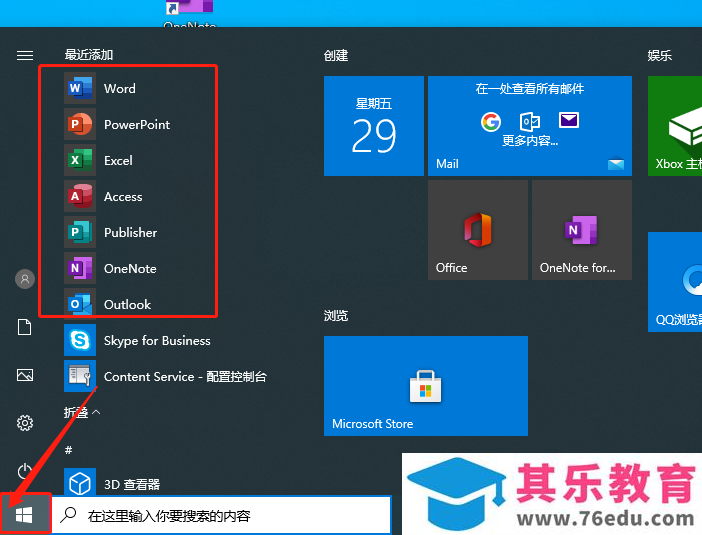Focus the taskbar search box
Viewport: 702px width, 535px height.
[222, 515]
